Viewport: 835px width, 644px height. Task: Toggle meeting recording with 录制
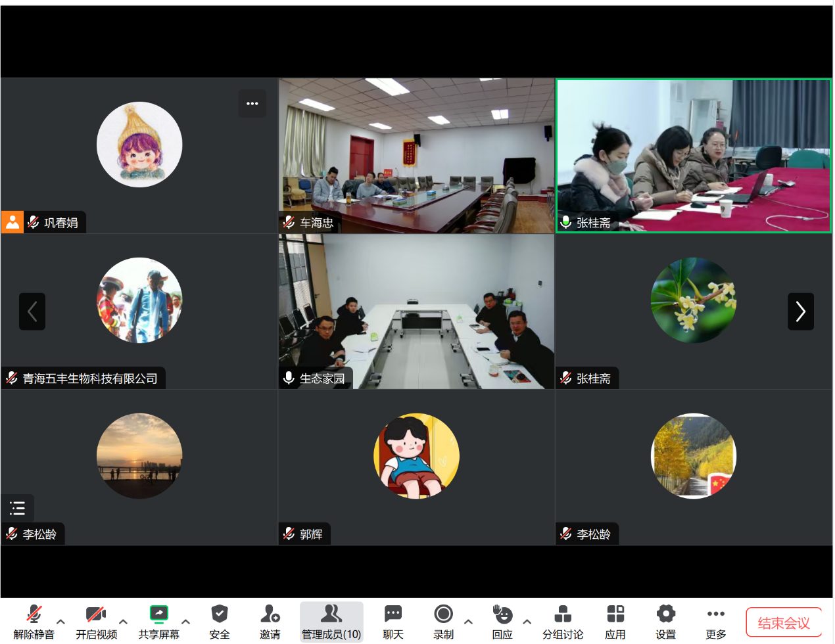(x=443, y=621)
